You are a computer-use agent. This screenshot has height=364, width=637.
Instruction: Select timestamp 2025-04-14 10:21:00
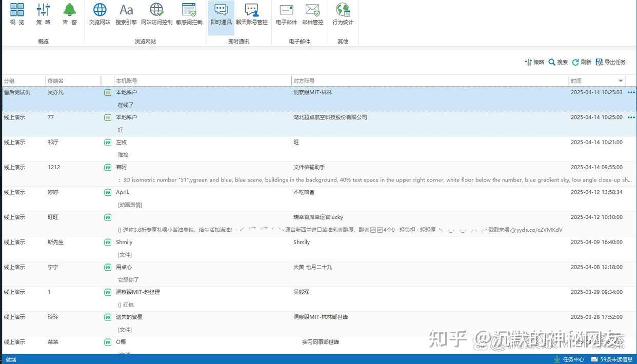point(596,143)
